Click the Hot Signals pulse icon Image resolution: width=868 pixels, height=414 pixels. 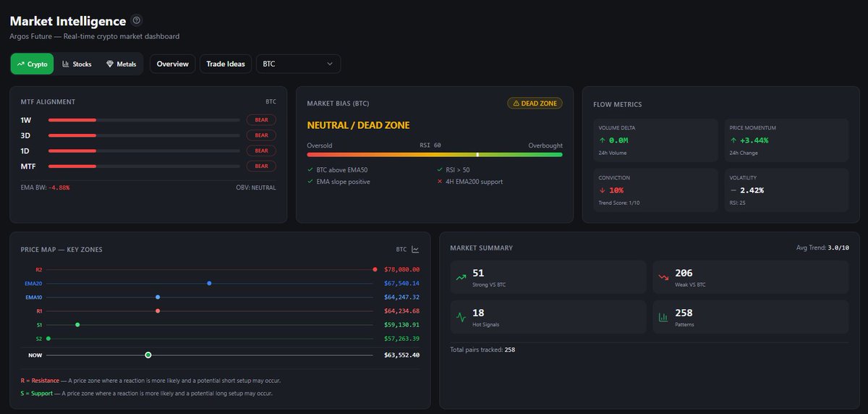tap(461, 317)
